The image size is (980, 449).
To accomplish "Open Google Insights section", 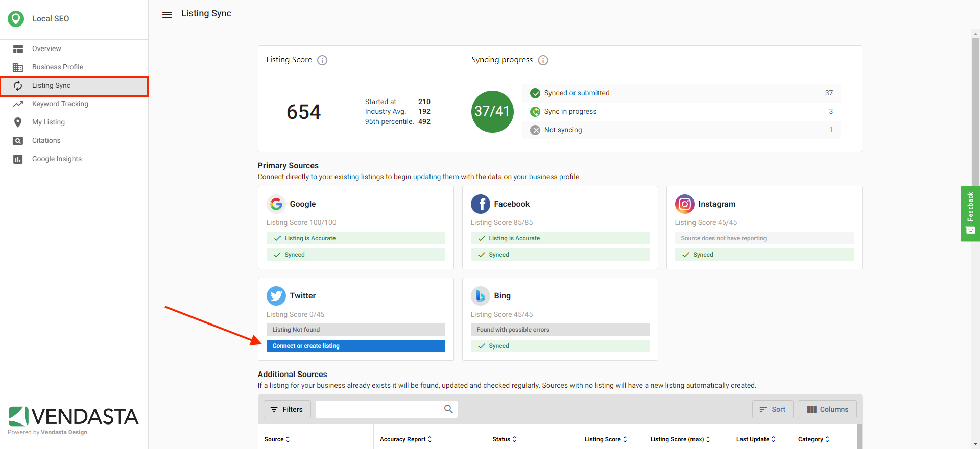I will pos(74,159).
